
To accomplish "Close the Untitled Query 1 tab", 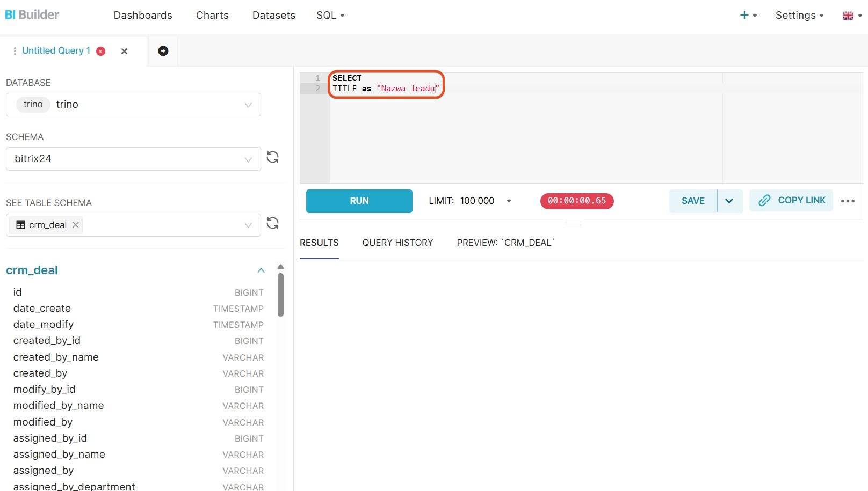I will point(124,51).
